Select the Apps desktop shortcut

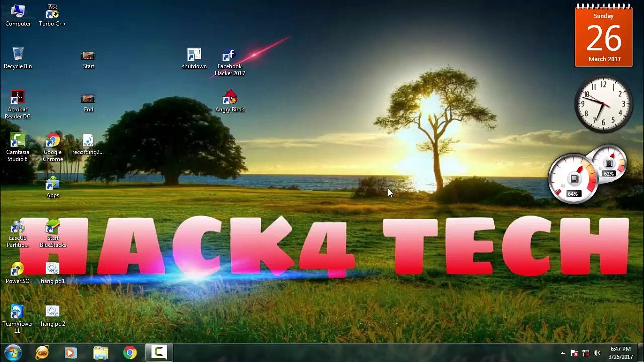point(53,188)
